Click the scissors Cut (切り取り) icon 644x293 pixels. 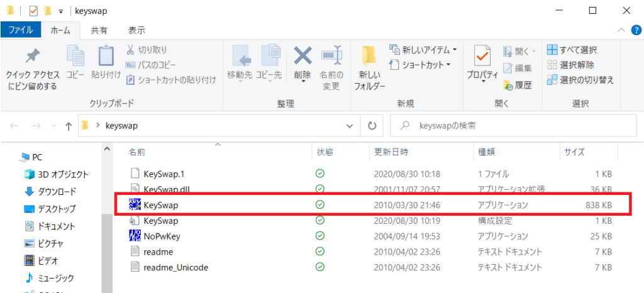(130, 50)
